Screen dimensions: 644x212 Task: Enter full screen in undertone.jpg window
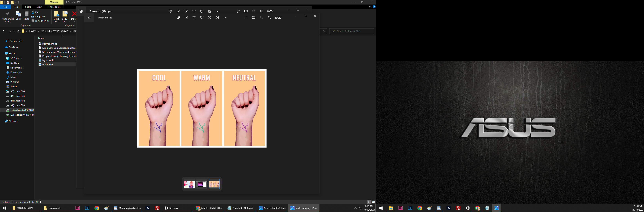(x=246, y=17)
